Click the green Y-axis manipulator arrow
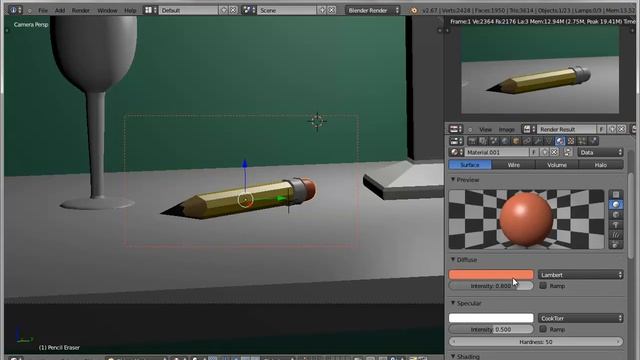This screenshot has width=640, height=360. click(281, 198)
